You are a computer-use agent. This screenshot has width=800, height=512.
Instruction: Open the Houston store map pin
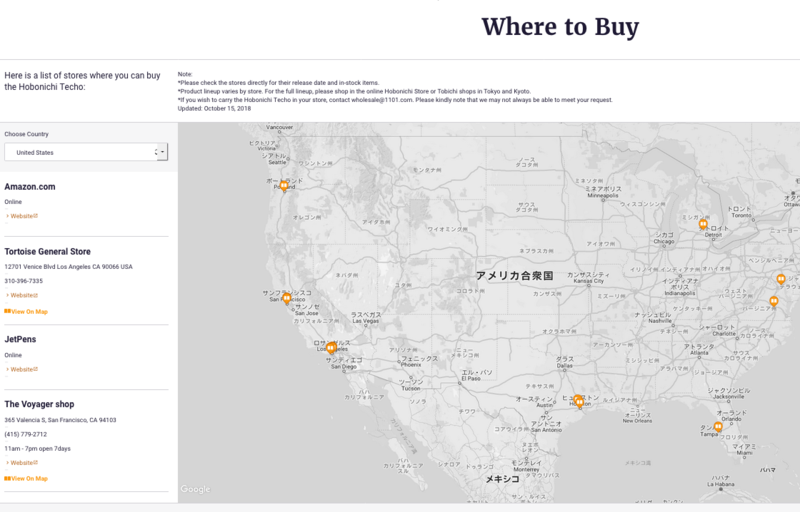[x=579, y=401]
